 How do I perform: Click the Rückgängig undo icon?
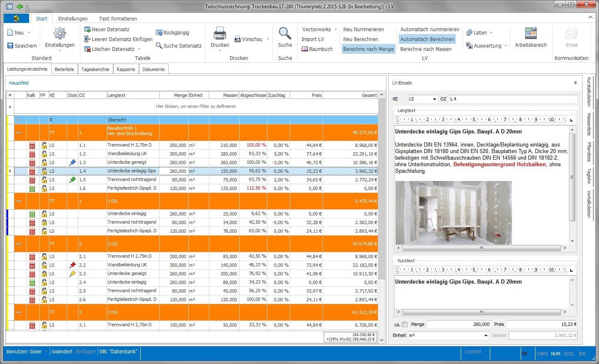(159, 33)
